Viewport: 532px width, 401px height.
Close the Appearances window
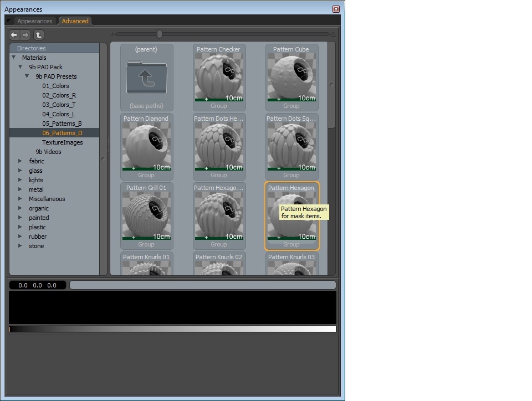(x=336, y=9)
